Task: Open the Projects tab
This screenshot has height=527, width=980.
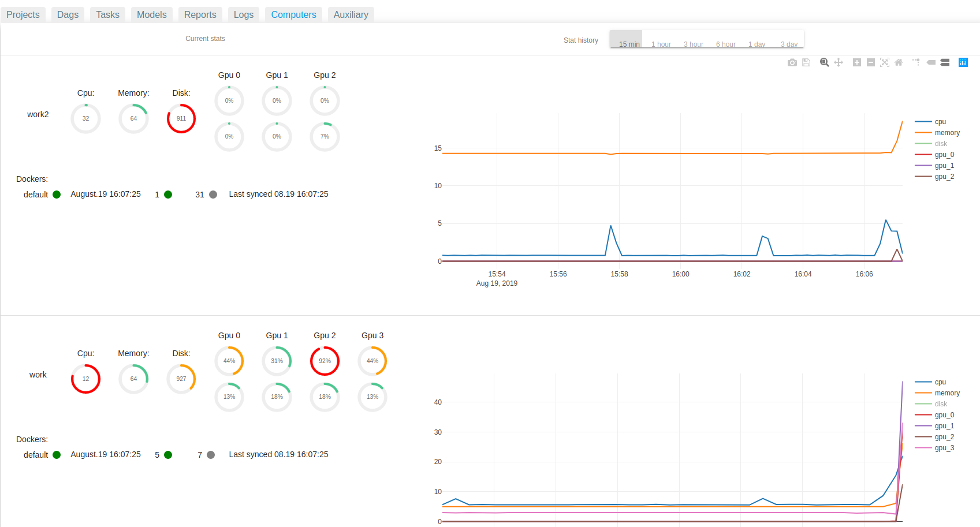Action: pyautogui.click(x=23, y=14)
